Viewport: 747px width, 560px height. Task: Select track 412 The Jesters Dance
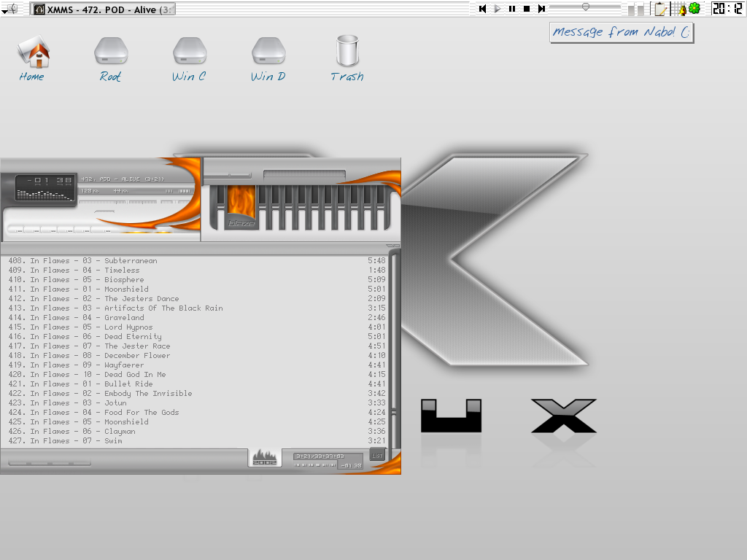pyautogui.click(x=197, y=298)
